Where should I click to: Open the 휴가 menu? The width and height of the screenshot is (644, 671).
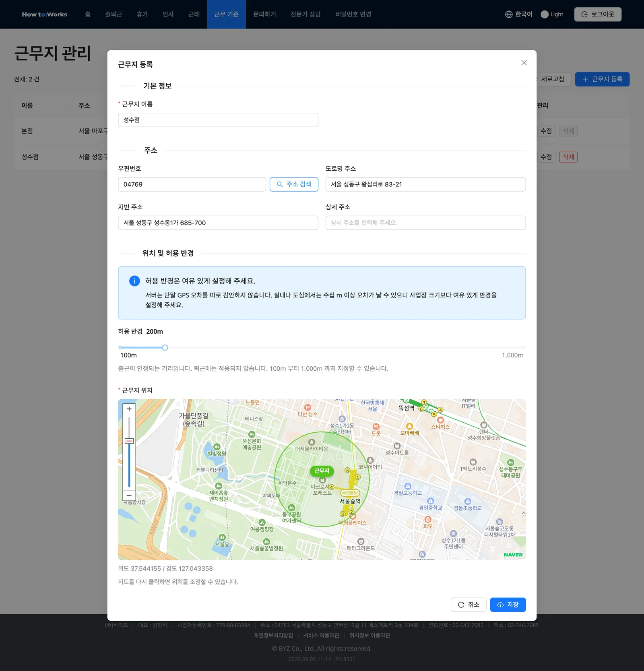142,14
